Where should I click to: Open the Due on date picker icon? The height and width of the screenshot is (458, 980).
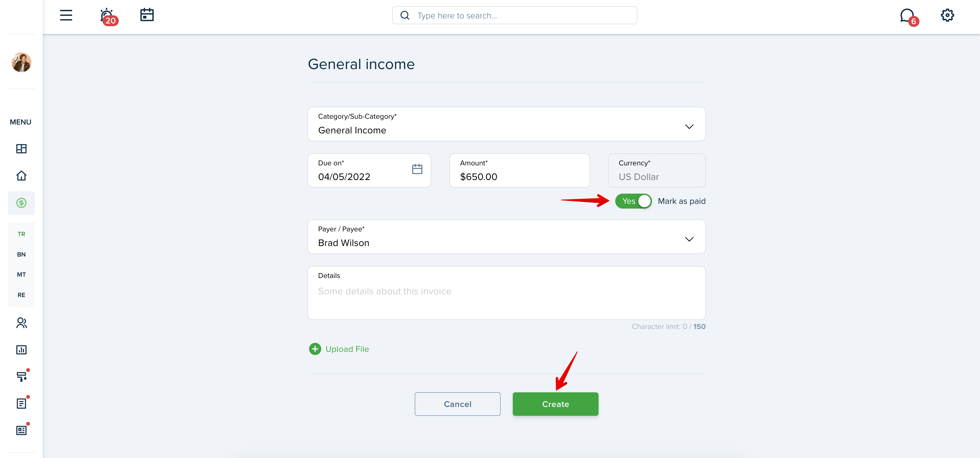pos(417,169)
